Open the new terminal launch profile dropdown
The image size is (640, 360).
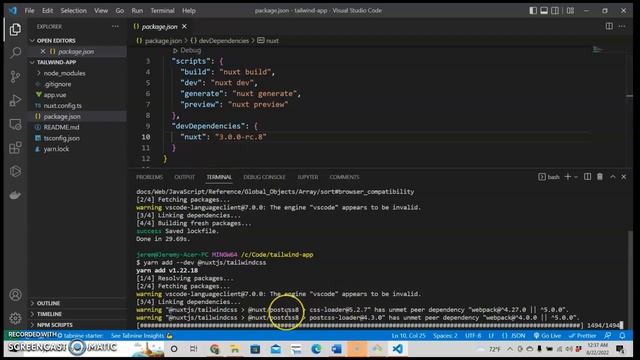click(x=576, y=177)
